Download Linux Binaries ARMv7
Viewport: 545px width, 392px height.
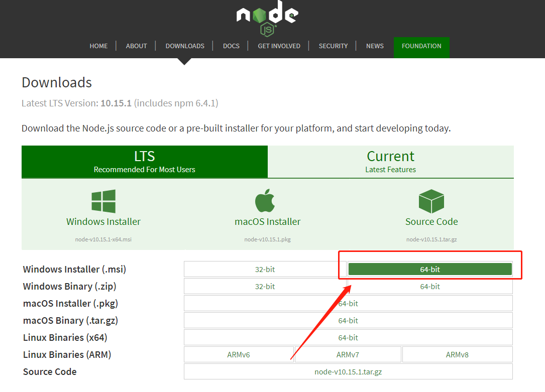pos(348,354)
